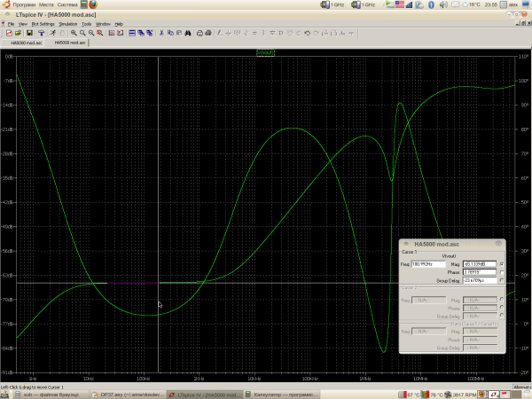Open the View menu
The width and height of the screenshot is (532, 399).
tap(23, 24)
